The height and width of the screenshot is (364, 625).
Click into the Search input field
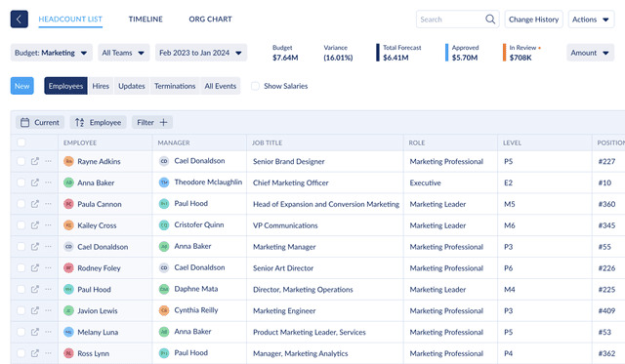(x=451, y=20)
